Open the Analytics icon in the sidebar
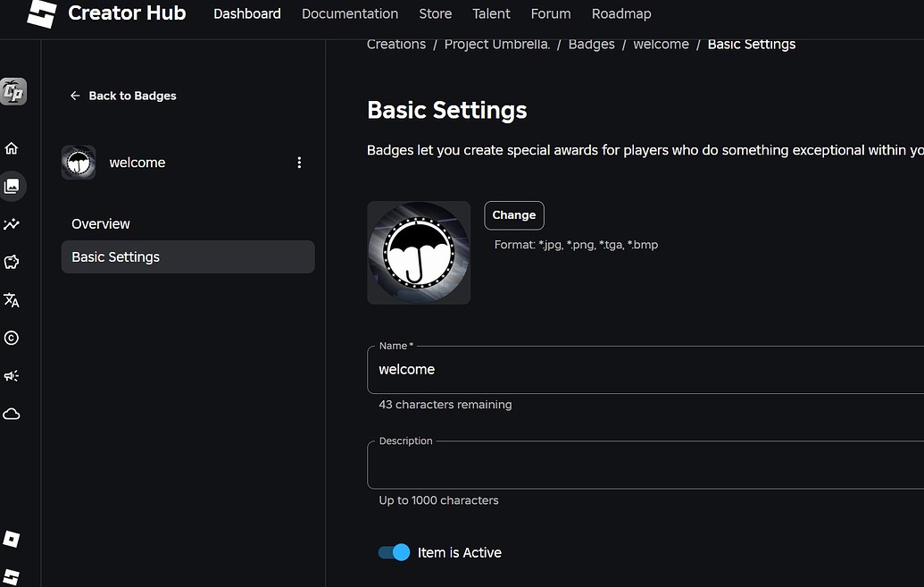The width and height of the screenshot is (924, 587). pos(12,224)
